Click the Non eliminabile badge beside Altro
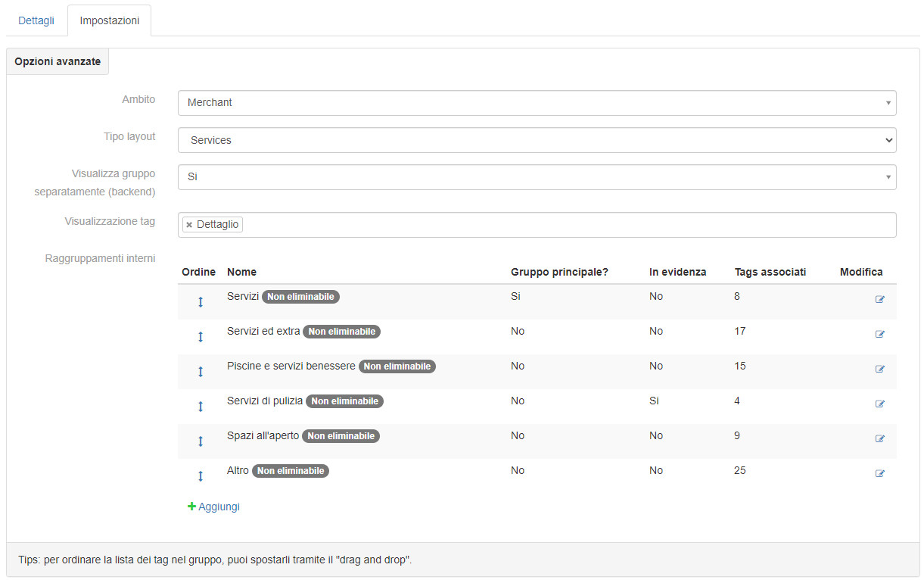Image resolution: width=924 pixels, height=580 pixels. (291, 471)
